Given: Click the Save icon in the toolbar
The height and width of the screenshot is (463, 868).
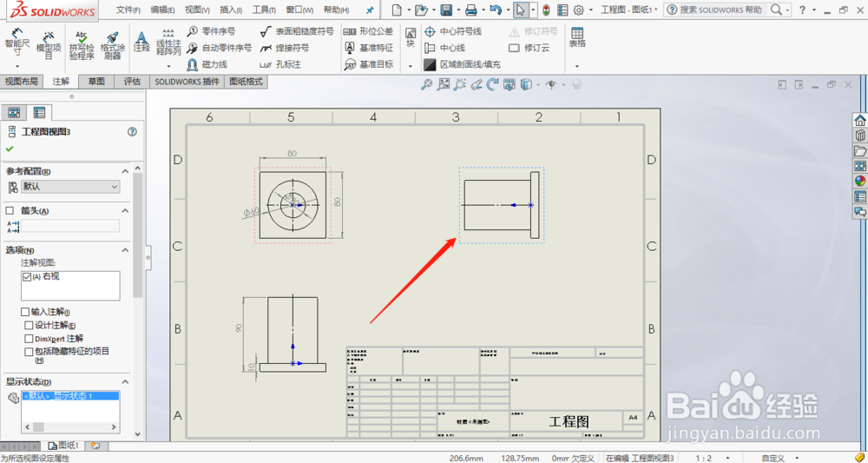Looking at the screenshot, I should 446,10.
